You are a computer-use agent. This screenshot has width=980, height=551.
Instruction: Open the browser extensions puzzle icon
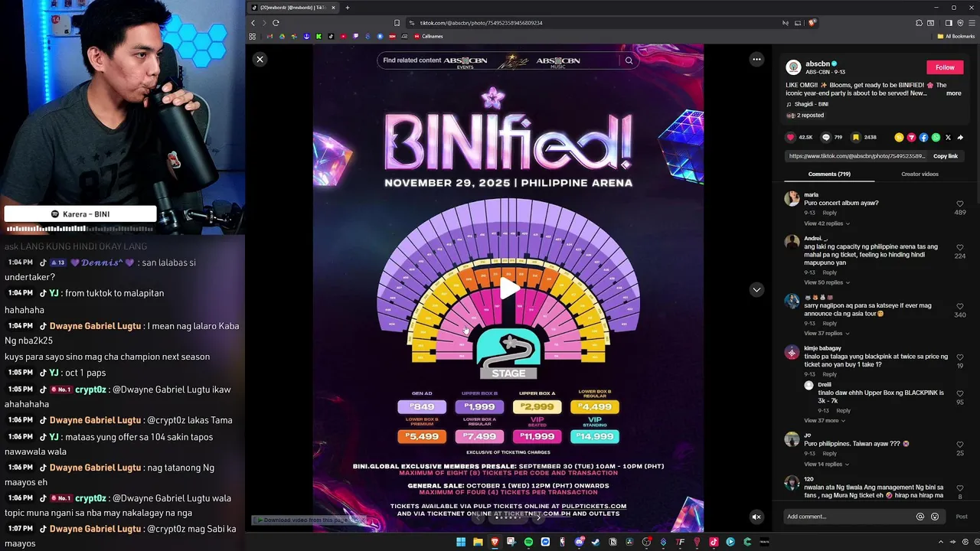920,23
